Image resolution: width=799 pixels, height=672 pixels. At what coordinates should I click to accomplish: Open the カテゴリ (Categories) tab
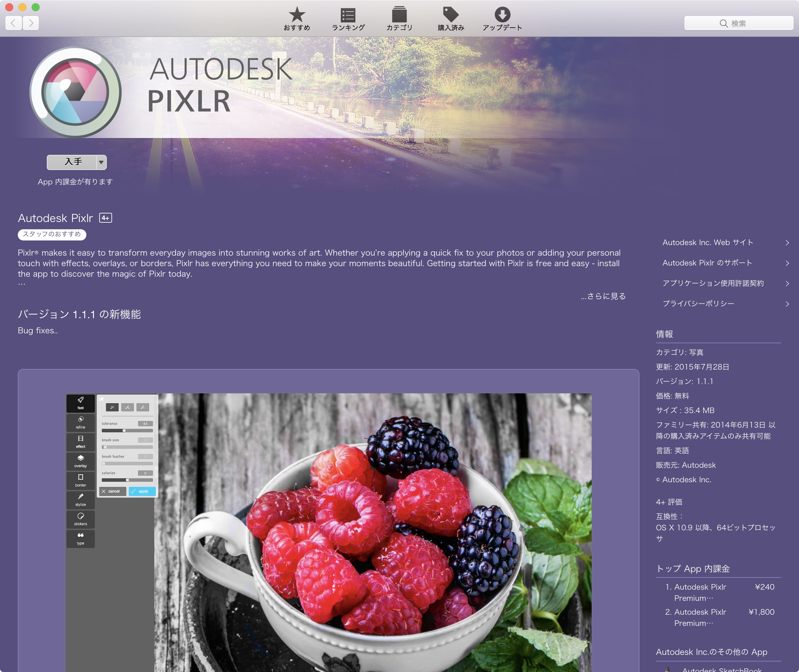(x=399, y=19)
